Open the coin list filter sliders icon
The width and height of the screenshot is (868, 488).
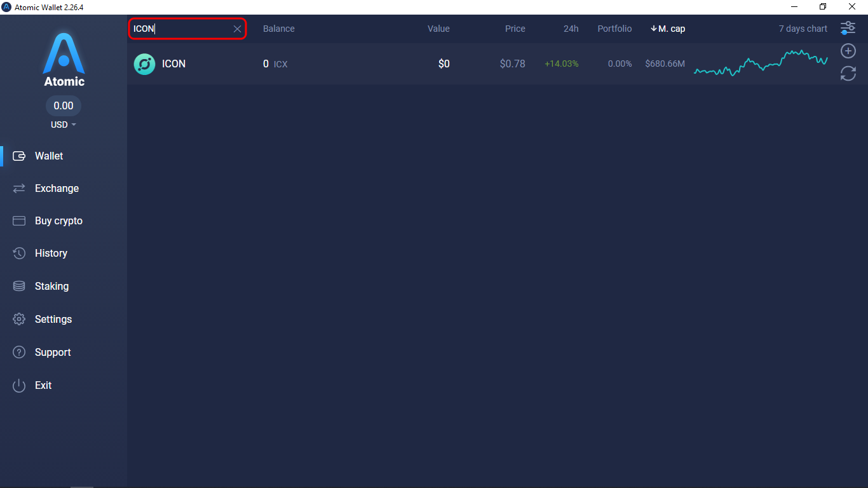point(848,28)
